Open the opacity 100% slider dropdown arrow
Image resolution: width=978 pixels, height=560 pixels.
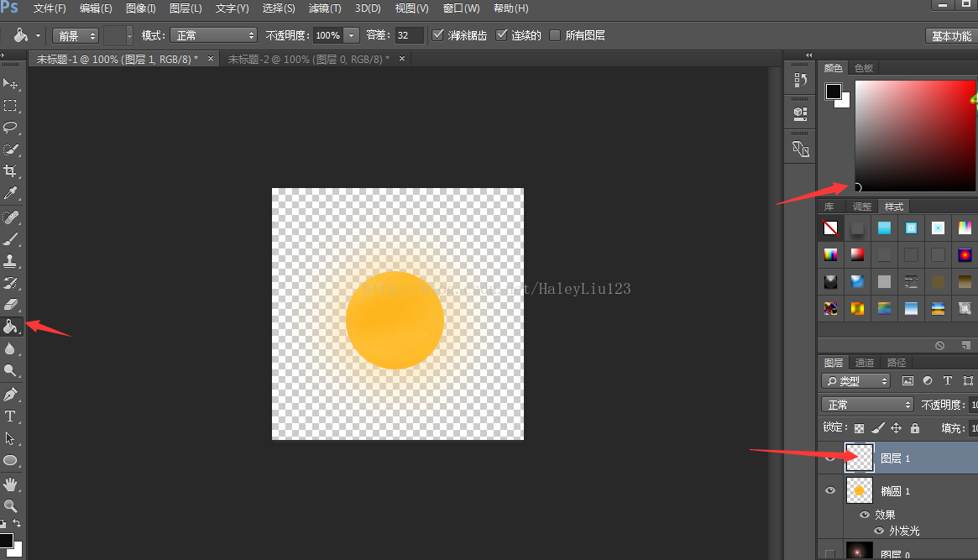(x=352, y=35)
